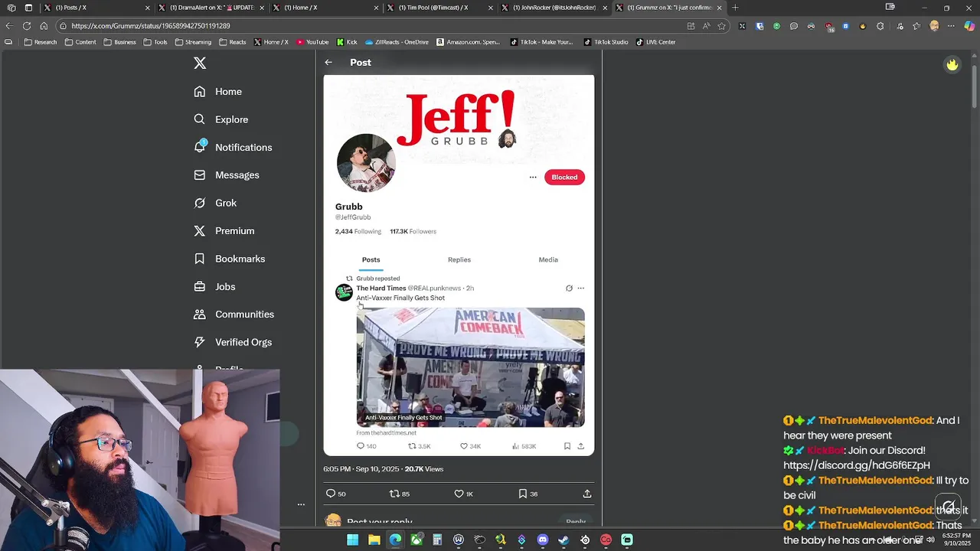Click the back arrow next to Post

click(328, 63)
